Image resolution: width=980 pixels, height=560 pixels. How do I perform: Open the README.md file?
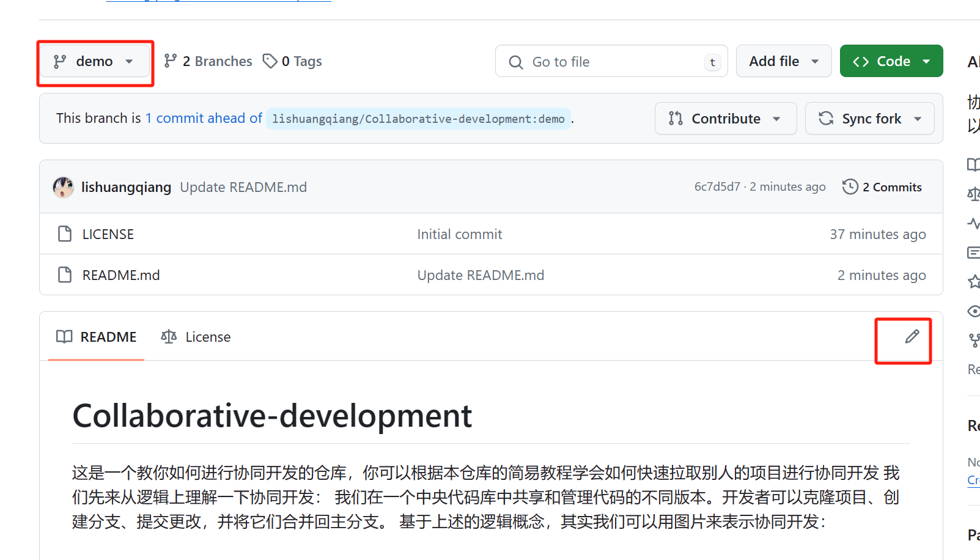[x=121, y=275]
